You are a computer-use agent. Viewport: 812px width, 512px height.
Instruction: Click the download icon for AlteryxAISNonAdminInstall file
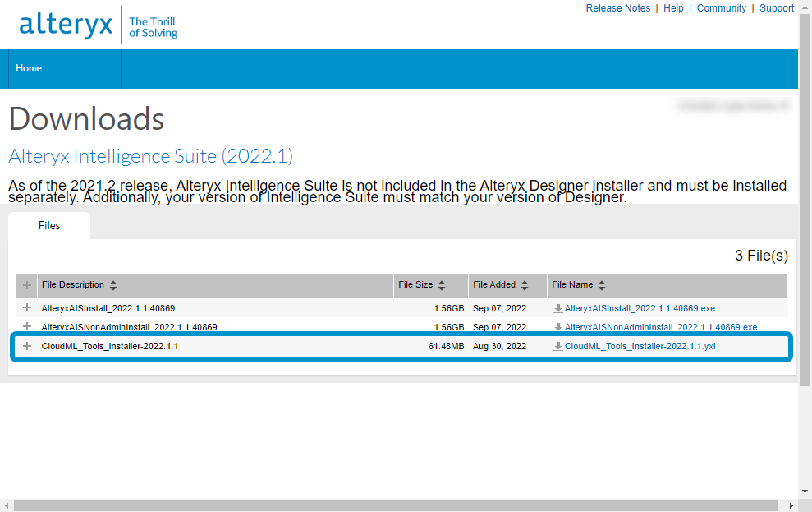559,327
